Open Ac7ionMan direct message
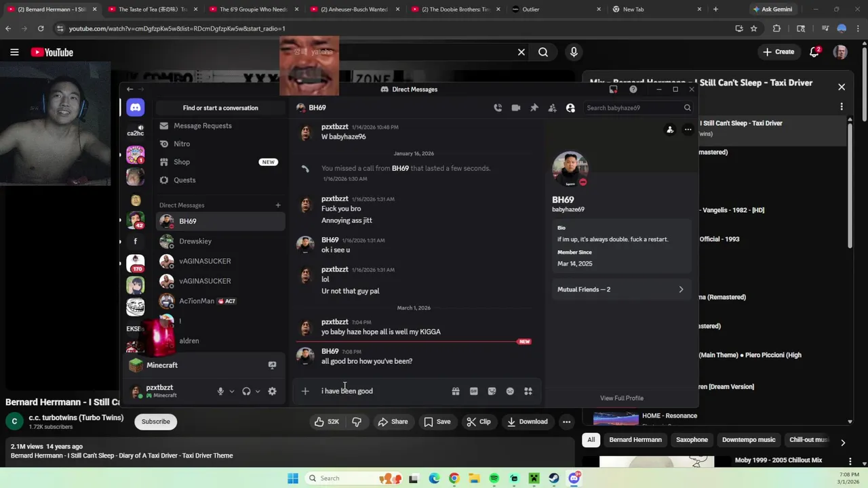This screenshot has width=868, height=488. [220, 301]
